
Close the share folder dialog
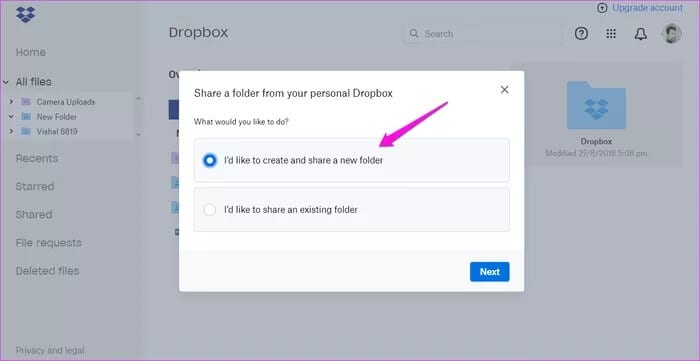504,90
